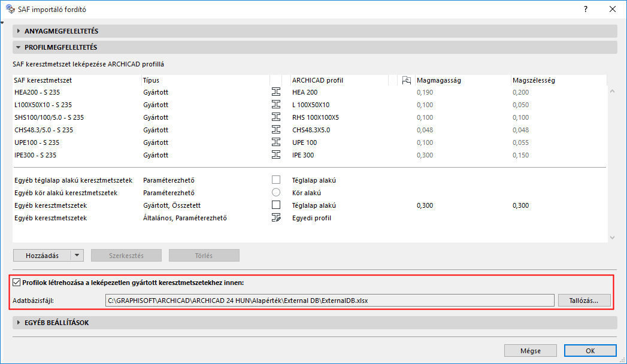
Task: Select Egyéb téglalap alakú keresztmetszetek row
Action: pyautogui.click(x=310, y=180)
